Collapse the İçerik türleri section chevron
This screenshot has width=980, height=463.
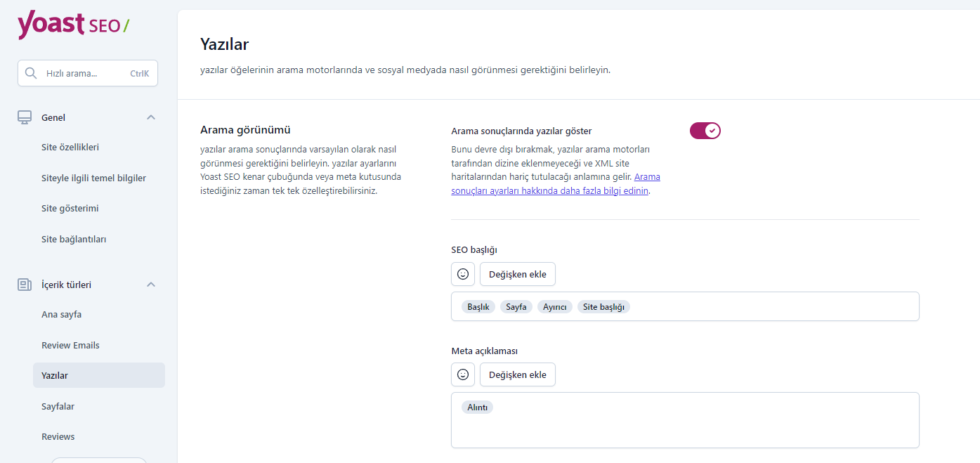150,285
